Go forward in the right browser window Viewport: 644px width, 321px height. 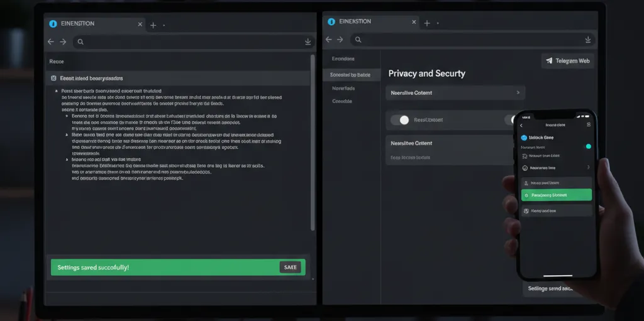340,40
